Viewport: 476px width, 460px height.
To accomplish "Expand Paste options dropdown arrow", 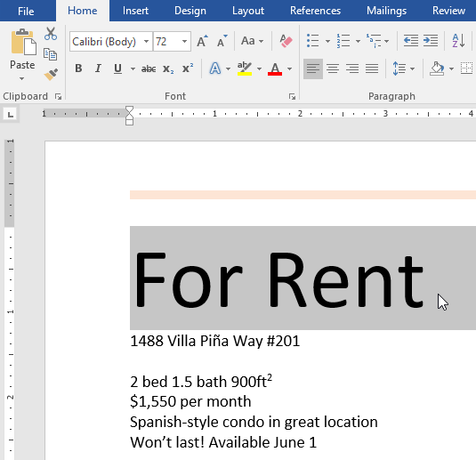I will pyautogui.click(x=22, y=78).
